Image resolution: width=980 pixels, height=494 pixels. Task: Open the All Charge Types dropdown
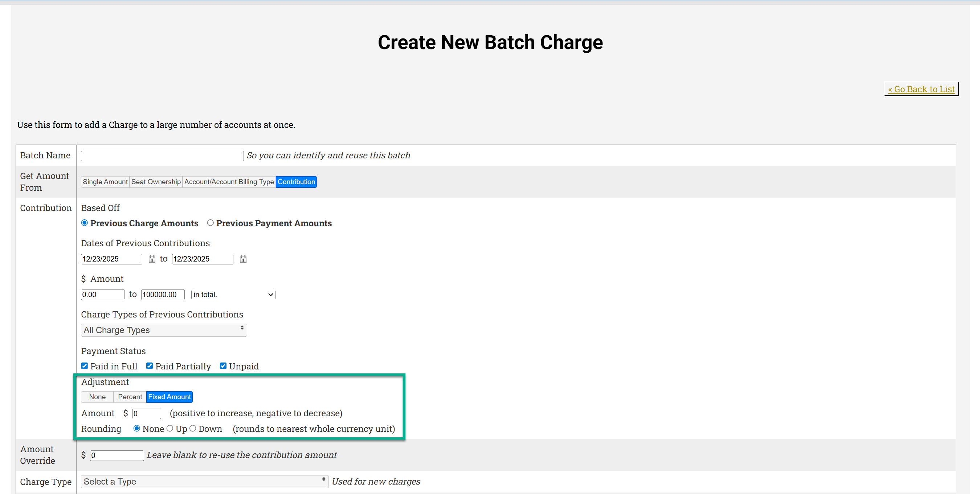164,330
